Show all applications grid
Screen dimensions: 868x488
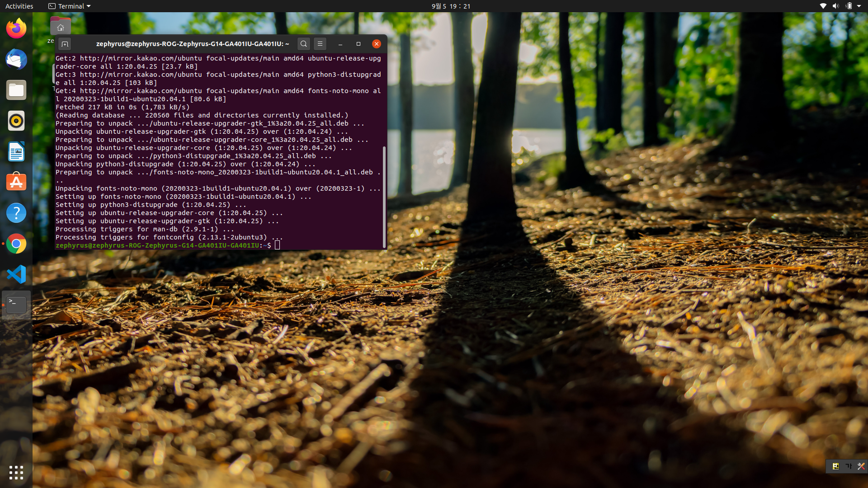(16, 473)
